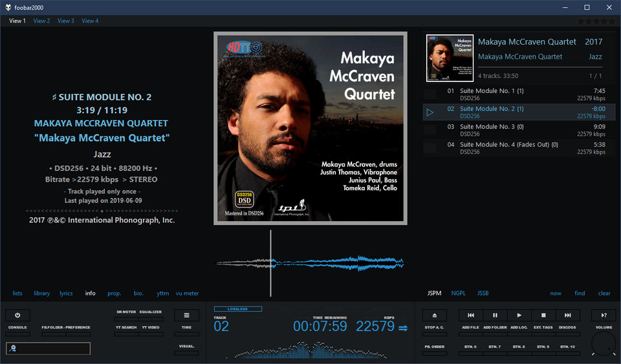Click the large album cover artwork
Screen dimensions: 621x364
[310, 128]
